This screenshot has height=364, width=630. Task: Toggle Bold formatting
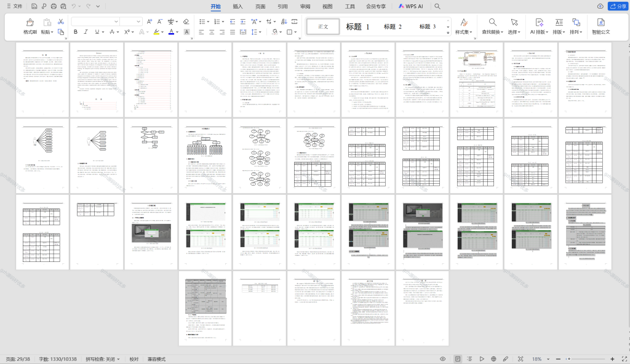click(x=76, y=32)
